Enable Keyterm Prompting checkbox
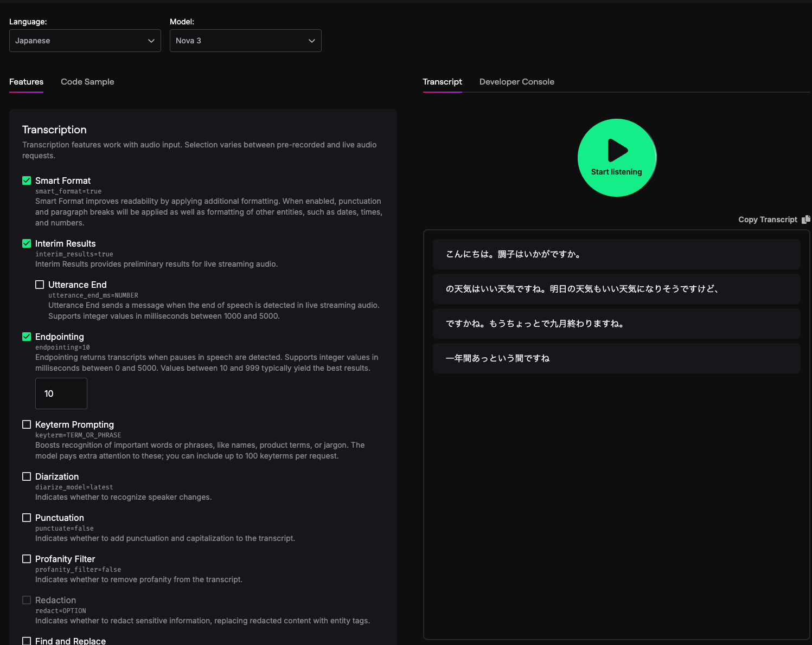The width and height of the screenshot is (812, 645). point(27,424)
